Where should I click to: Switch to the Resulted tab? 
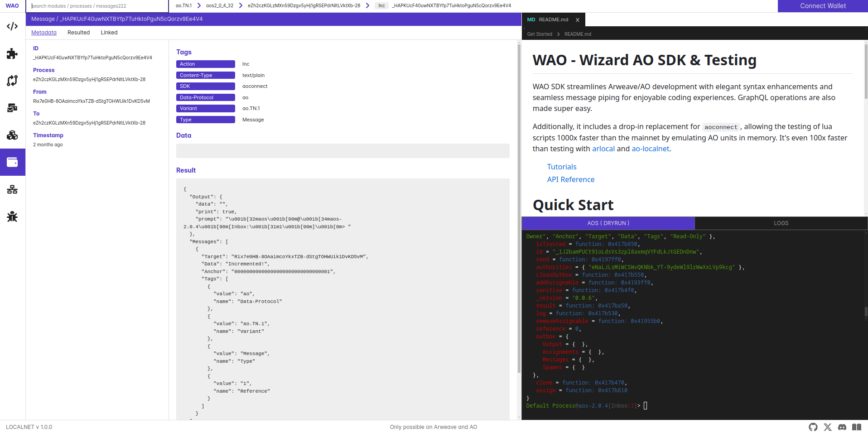coord(78,33)
